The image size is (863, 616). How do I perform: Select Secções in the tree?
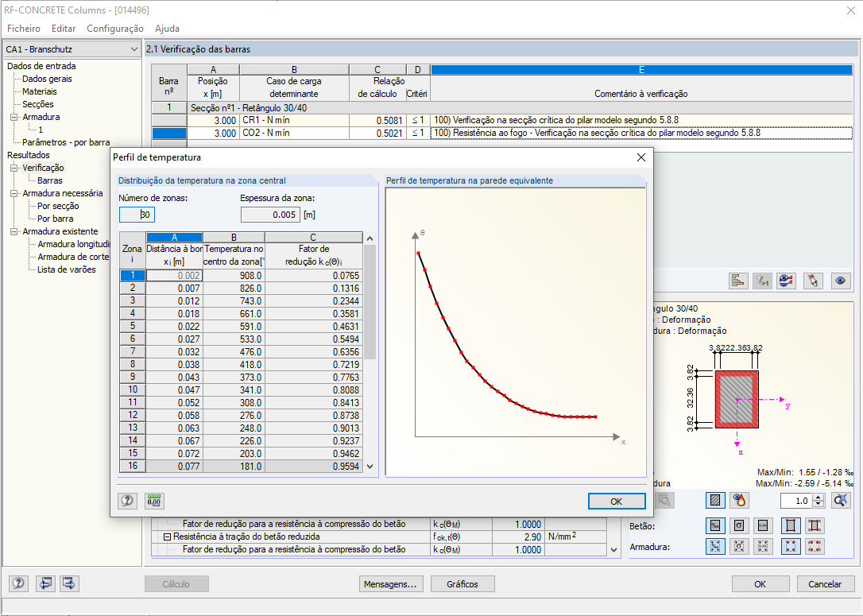(x=38, y=104)
